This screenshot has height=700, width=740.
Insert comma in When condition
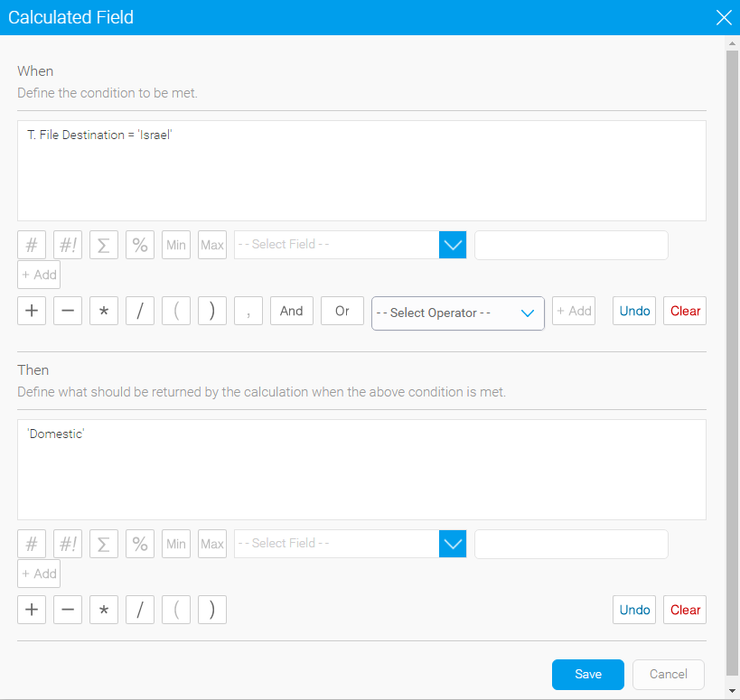pyautogui.click(x=248, y=311)
